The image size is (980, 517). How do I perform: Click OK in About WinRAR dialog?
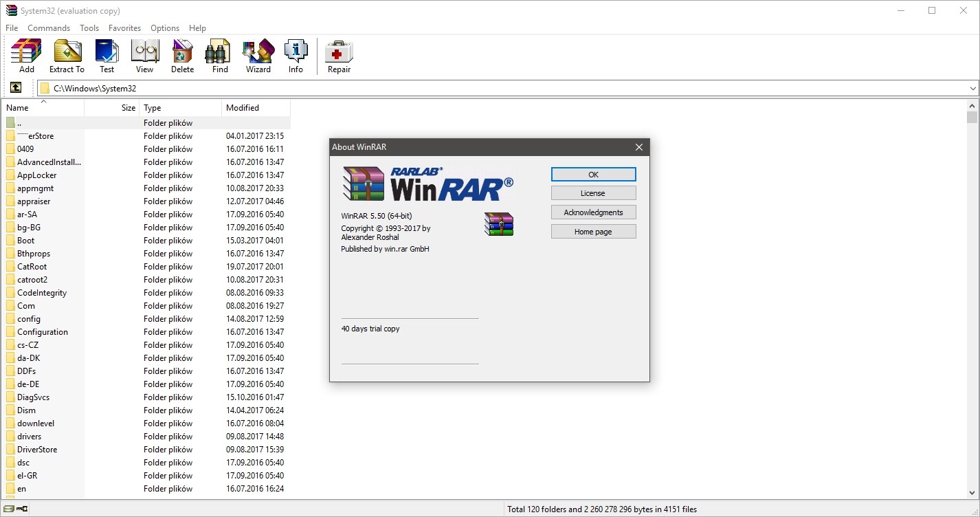[593, 175]
